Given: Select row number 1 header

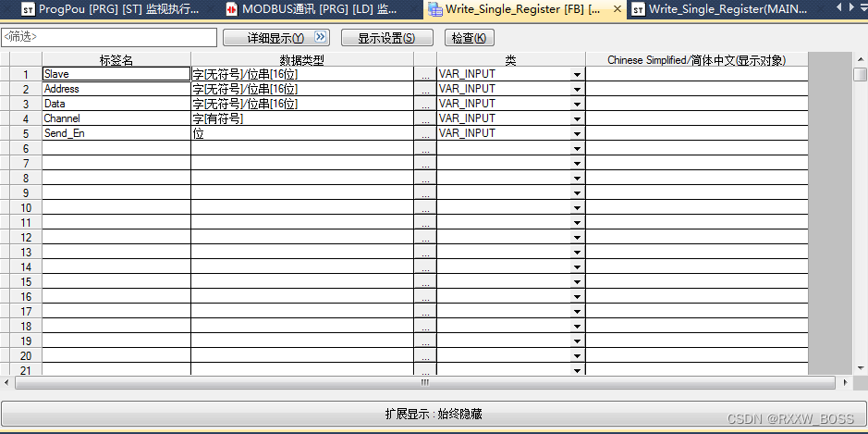Looking at the screenshot, I should pyautogui.click(x=26, y=74).
